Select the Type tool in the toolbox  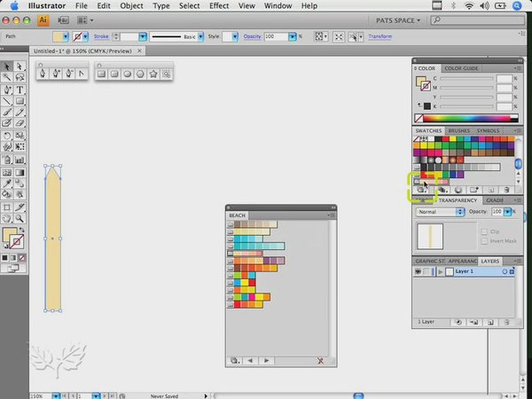point(20,90)
